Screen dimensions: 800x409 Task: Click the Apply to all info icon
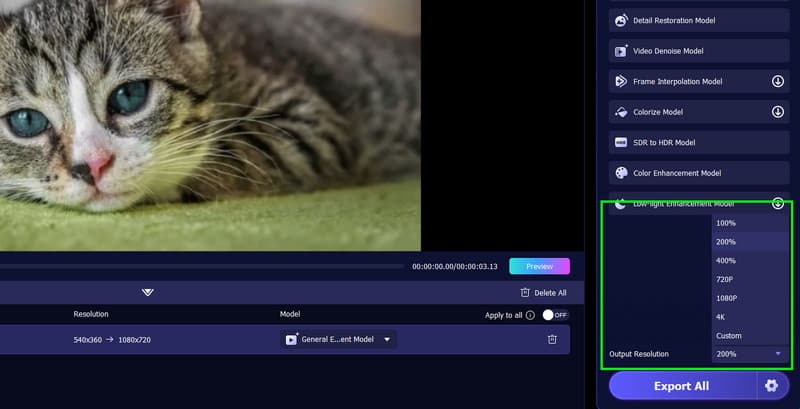click(530, 315)
